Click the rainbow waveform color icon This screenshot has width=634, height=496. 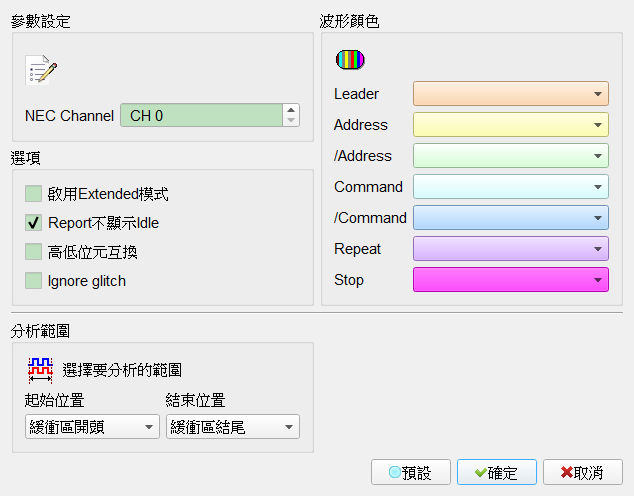(x=350, y=60)
